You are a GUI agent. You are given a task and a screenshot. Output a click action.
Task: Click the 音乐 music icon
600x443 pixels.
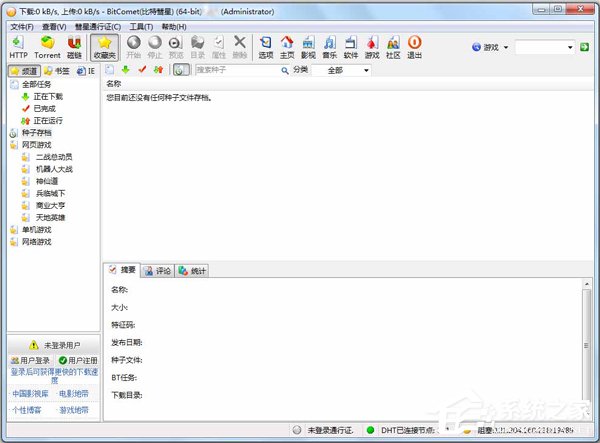330,46
